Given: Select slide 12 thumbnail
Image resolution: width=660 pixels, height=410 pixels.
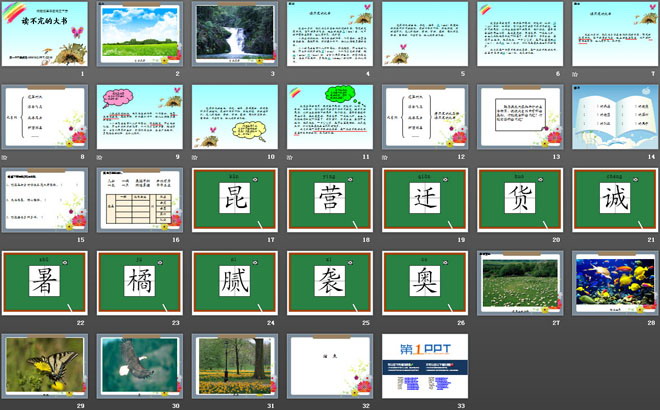Looking at the screenshot, I should tap(425, 117).
